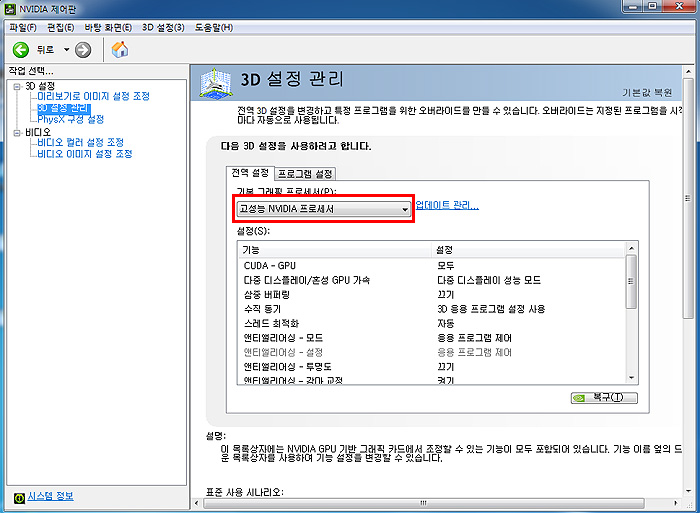Screen dimensions: 700x513
Task: Open the Back history dropdown arrow
Action: tap(67, 50)
